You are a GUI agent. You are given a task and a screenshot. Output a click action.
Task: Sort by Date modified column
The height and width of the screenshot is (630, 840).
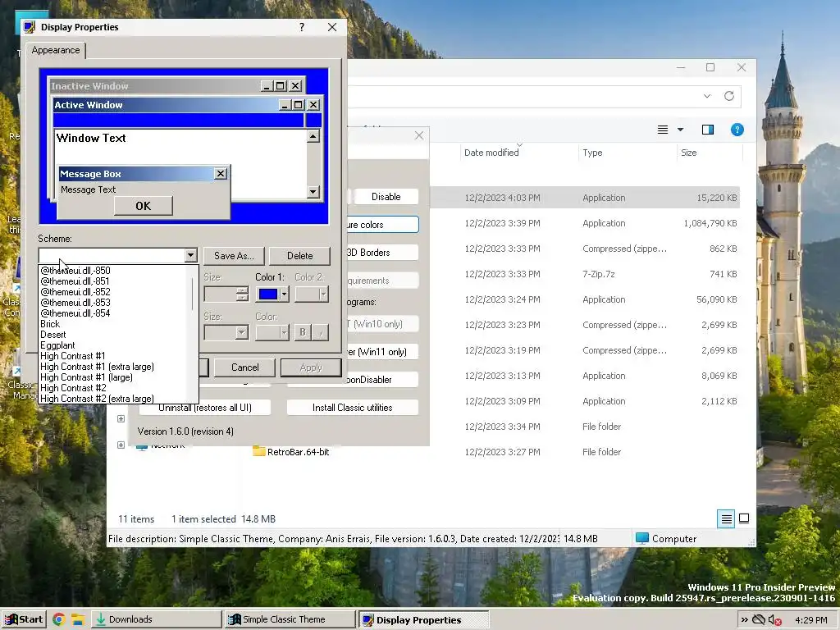[491, 153]
